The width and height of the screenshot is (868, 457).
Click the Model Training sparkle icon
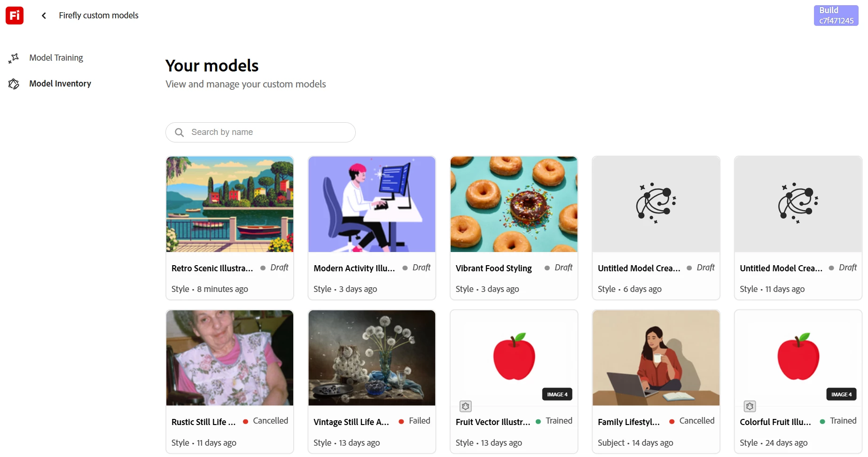14,58
